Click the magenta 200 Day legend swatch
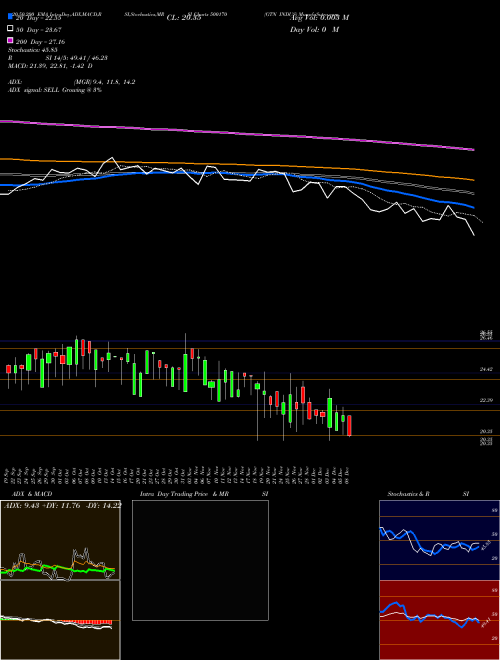This screenshot has height=660, width=500. click(x=10, y=40)
